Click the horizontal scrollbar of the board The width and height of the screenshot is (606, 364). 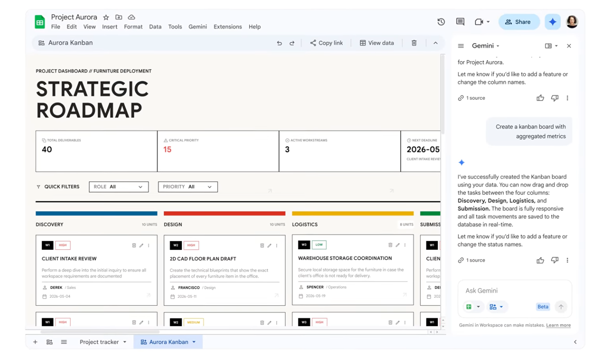coord(100,332)
